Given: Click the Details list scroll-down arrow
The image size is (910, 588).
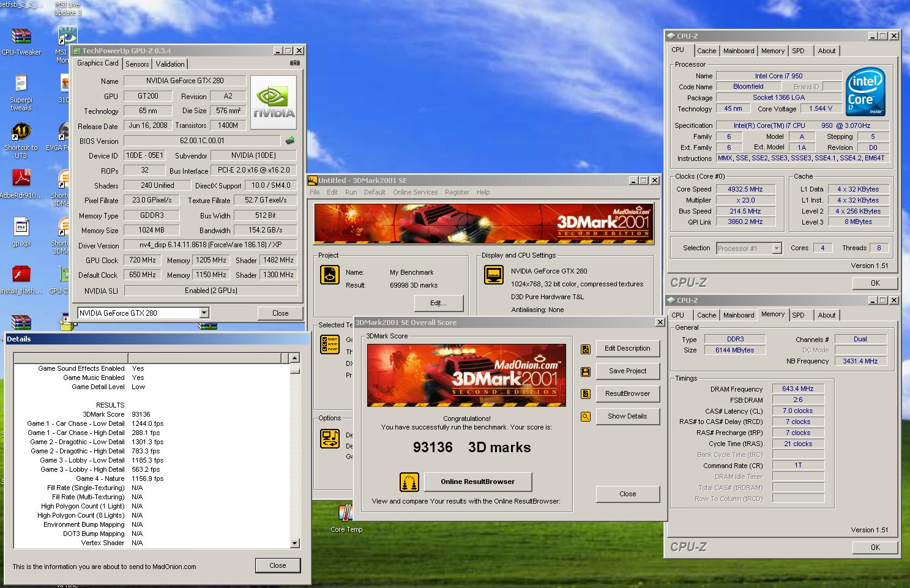Looking at the screenshot, I should tap(294, 543).
